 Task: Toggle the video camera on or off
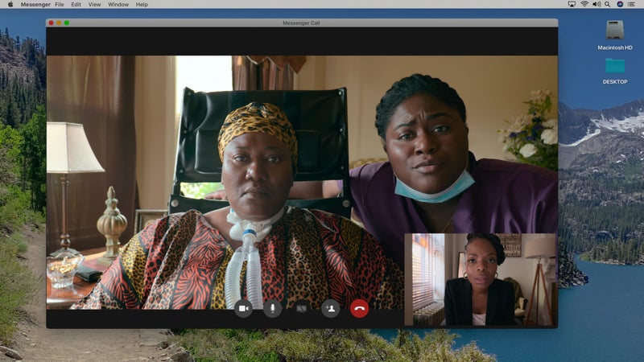243,308
